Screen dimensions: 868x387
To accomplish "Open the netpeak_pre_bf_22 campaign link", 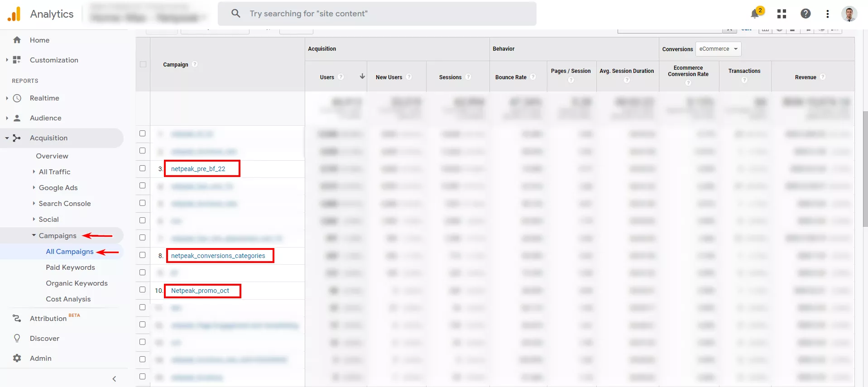I will click(198, 169).
